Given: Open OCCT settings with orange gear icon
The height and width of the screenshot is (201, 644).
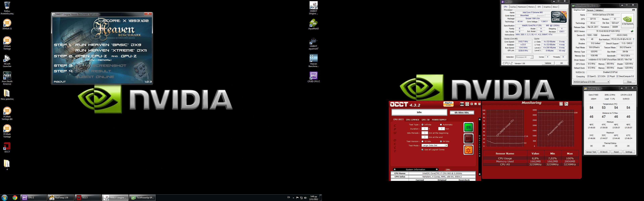Looking at the screenshot, I should pos(468,150).
